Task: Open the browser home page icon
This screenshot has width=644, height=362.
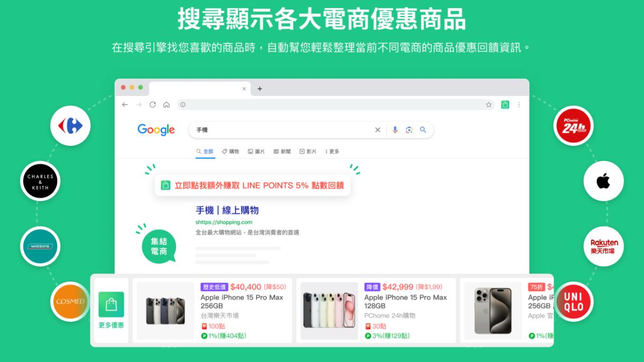Action: 166,105
